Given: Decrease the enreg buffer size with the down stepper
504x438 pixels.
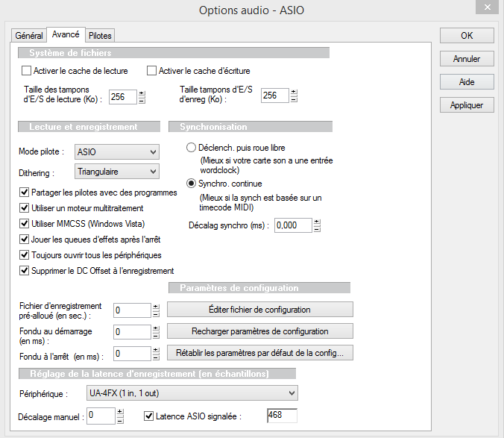Looking at the screenshot, I should pyautogui.click(x=294, y=98).
